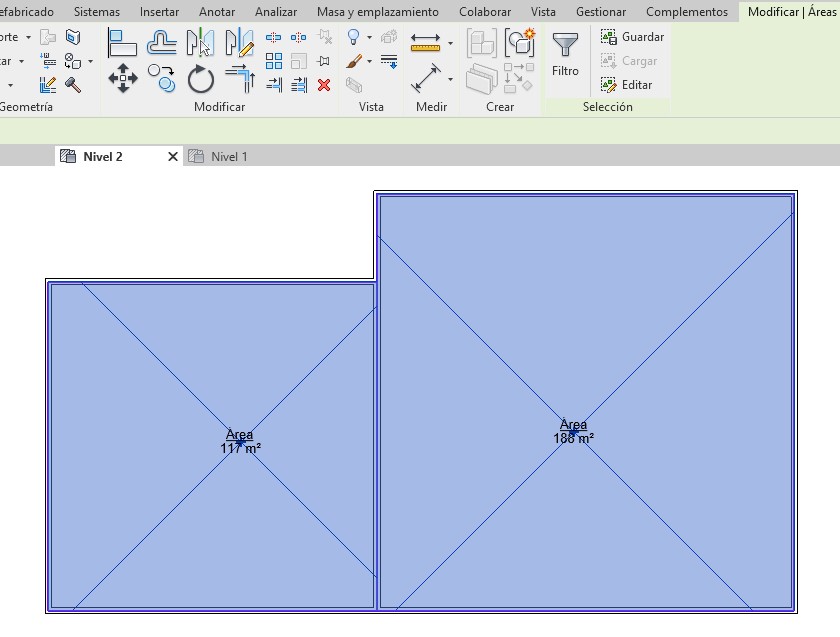The image size is (840, 637).
Task: Use Trim/Extend to Corner tool
Action: click(239, 78)
